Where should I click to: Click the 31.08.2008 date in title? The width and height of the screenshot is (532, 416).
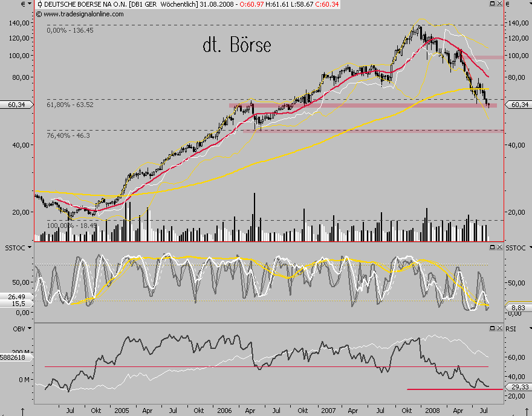pos(217,4)
